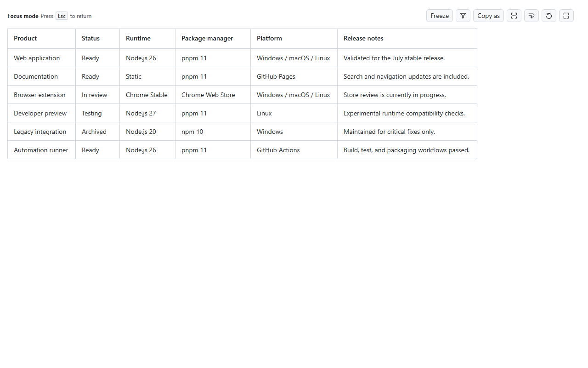This screenshot has height=368, width=588.
Task: Click the Esc key hint
Action: coord(62,16)
